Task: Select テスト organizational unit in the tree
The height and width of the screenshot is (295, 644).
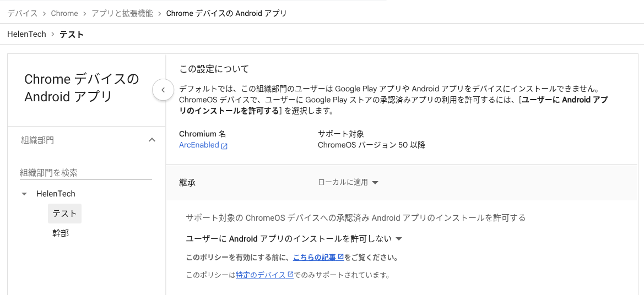Action: point(64,213)
